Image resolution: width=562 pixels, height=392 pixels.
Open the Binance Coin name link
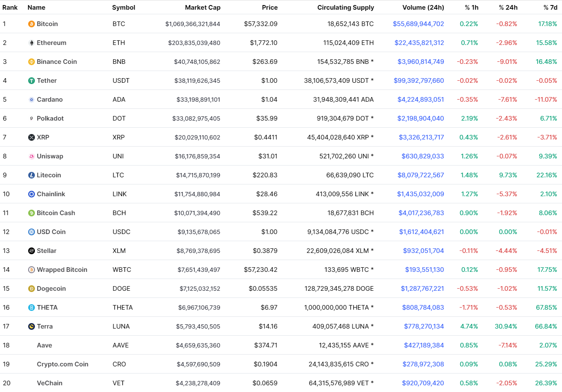coord(57,62)
